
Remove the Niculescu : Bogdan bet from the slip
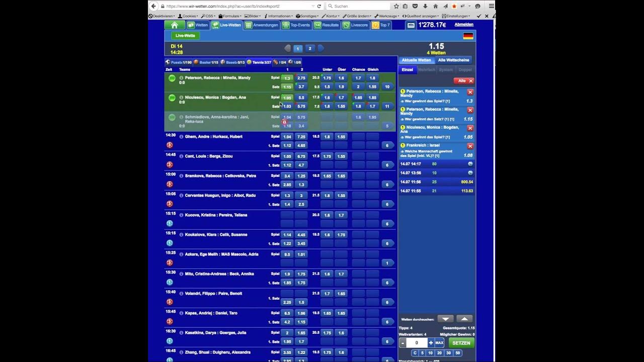click(x=470, y=128)
